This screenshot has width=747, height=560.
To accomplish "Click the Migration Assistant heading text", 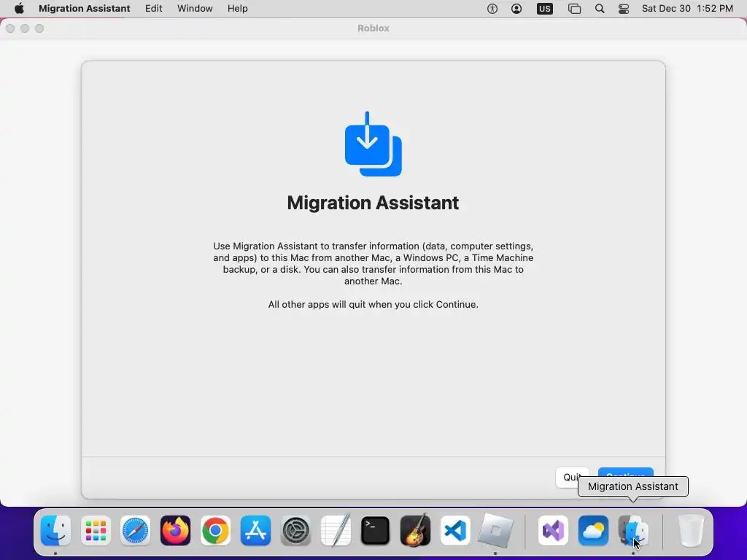I will pyautogui.click(x=373, y=203).
